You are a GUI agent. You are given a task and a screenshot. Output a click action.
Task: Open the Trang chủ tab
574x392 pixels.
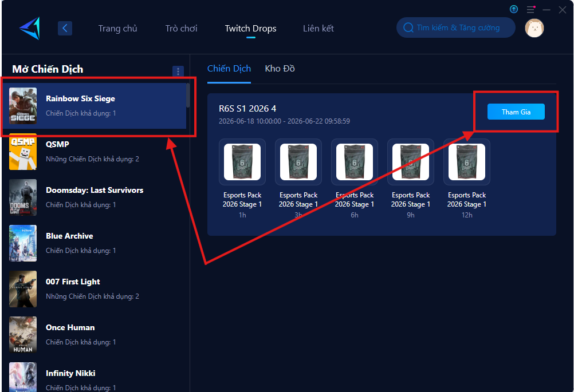click(117, 29)
